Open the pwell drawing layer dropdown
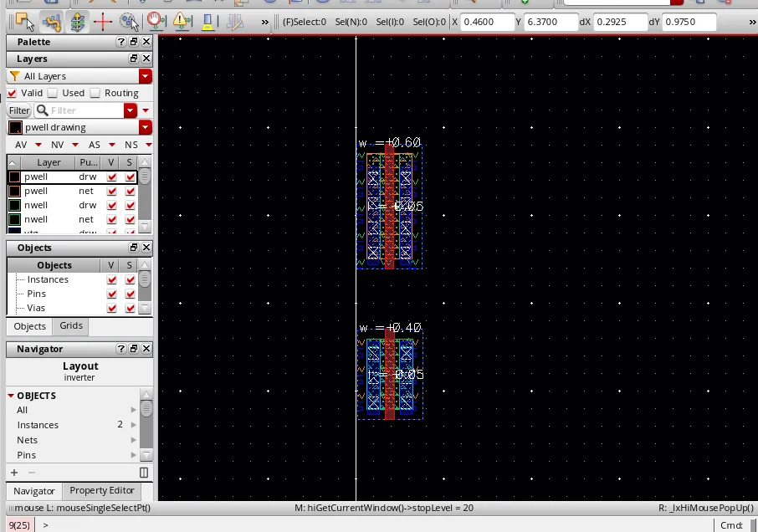The image size is (758, 532). (x=146, y=128)
